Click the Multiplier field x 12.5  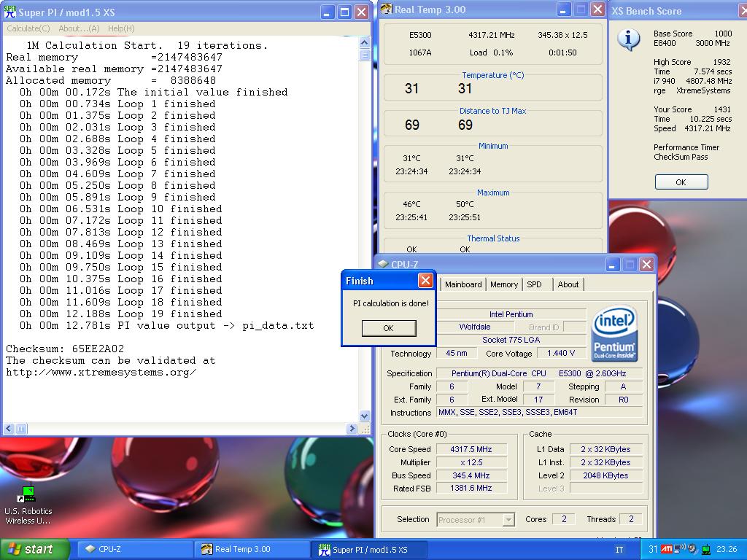point(471,462)
